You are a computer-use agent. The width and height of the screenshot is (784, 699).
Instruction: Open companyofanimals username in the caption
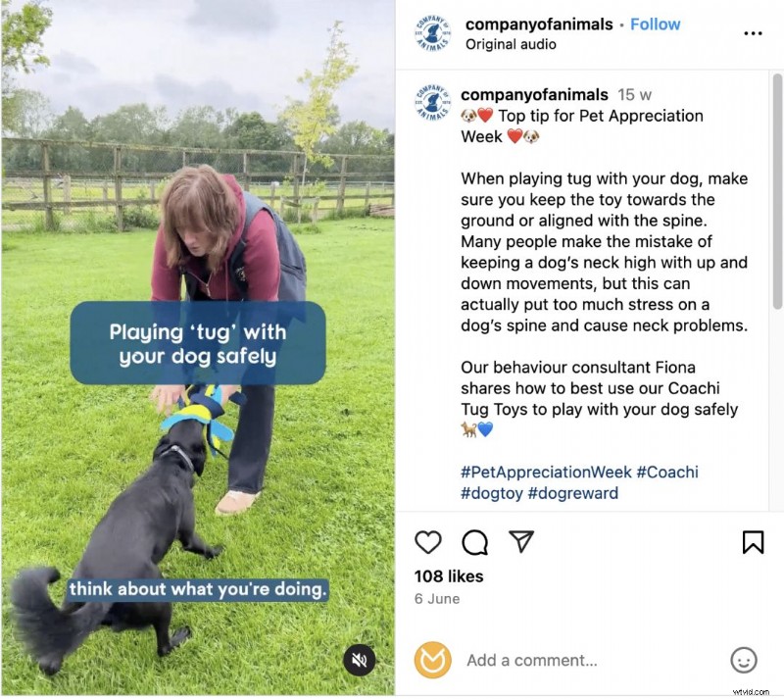[x=534, y=94]
